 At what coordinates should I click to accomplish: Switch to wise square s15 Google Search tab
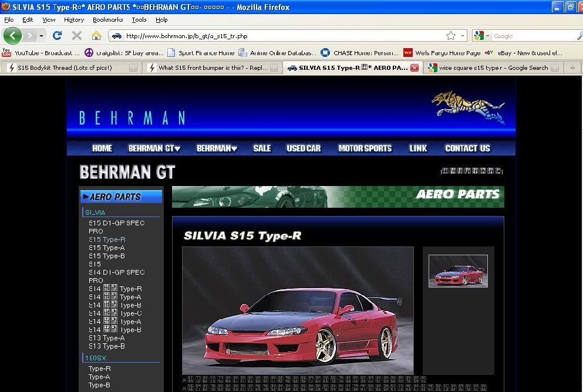click(x=492, y=67)
